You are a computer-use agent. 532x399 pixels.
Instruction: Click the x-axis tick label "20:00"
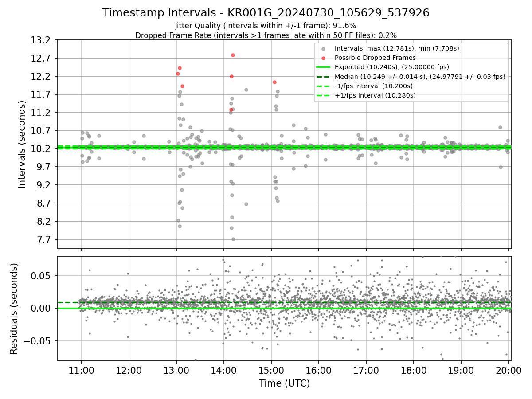point(508,371)
